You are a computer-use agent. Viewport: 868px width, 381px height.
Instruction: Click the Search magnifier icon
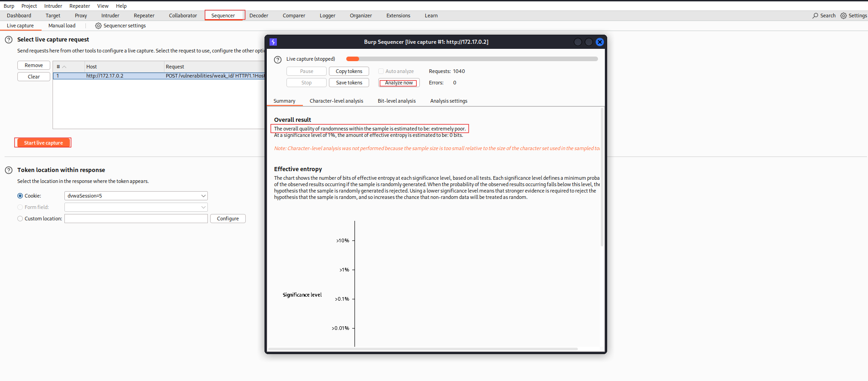click(x=815, y=16)
